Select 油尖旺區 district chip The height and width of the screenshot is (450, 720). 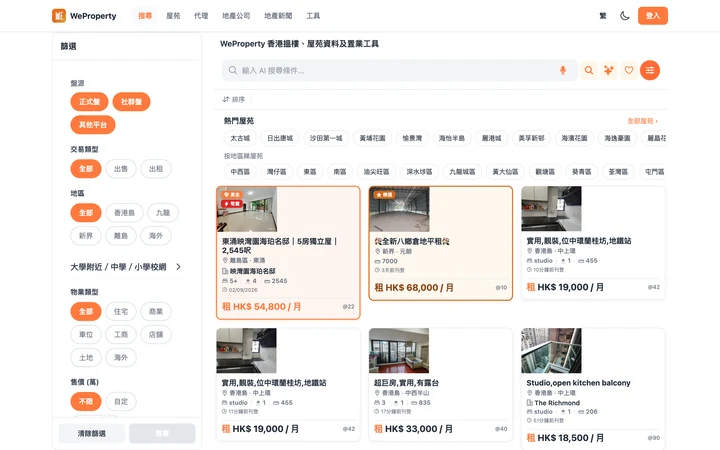tap(376, 171)
